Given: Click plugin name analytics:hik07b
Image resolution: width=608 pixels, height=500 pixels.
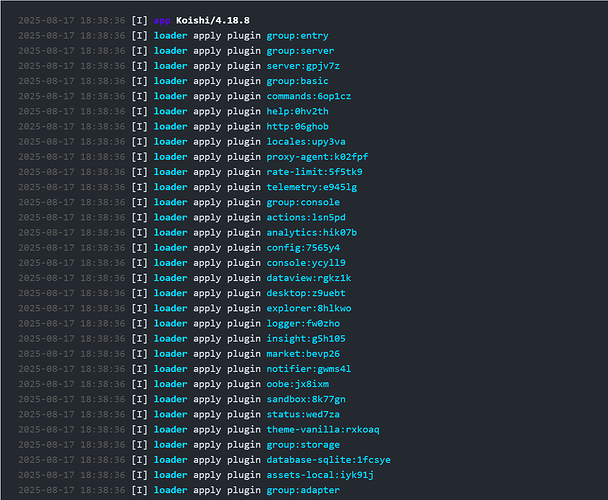Looking at the screenshot, I should click(312, 233).
